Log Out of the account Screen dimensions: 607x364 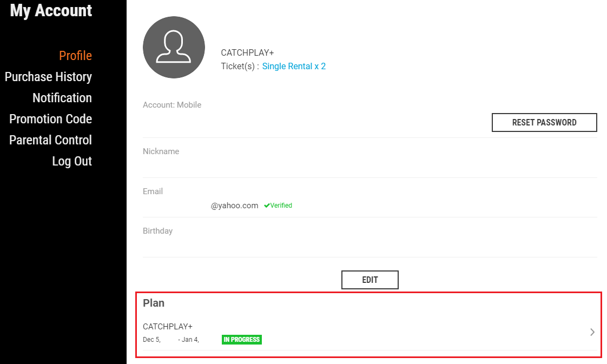tap(71, 161)
